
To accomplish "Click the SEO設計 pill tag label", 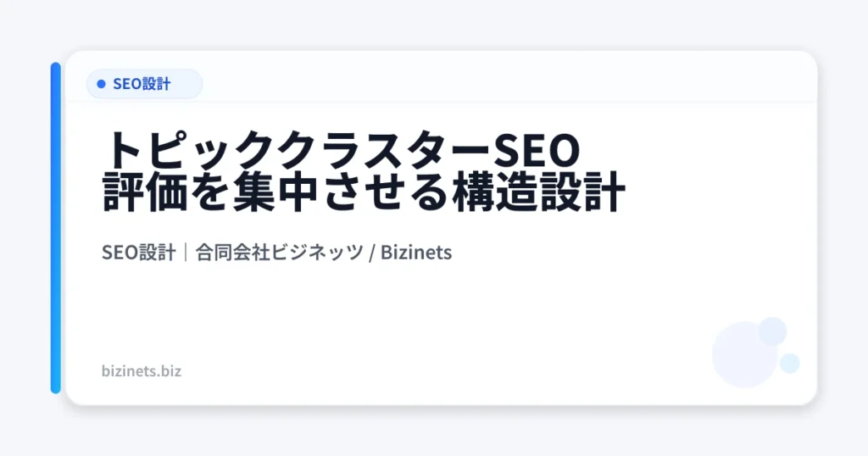I will 142,84.
